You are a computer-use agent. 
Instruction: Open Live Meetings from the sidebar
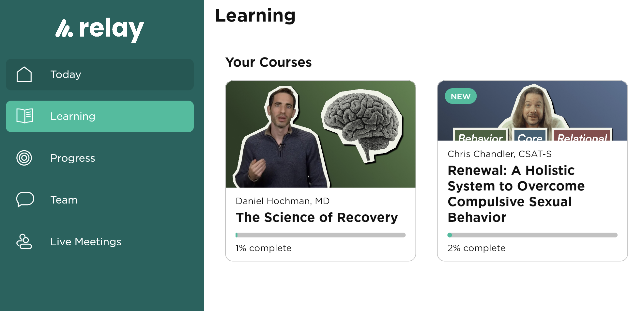pos(86,241)
